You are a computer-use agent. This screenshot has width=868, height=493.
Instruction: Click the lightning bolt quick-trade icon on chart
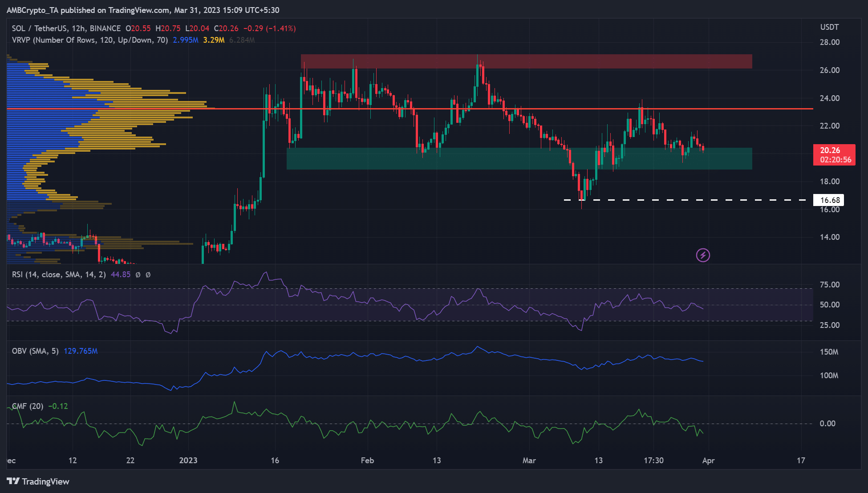702,255
